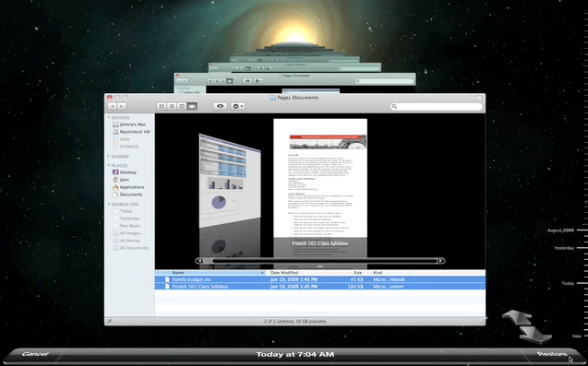Select iDisk in sidebar

(122, 139)
